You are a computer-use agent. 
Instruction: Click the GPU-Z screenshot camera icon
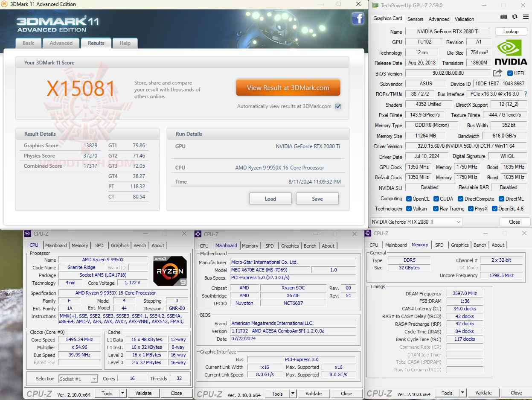[504, 17]
